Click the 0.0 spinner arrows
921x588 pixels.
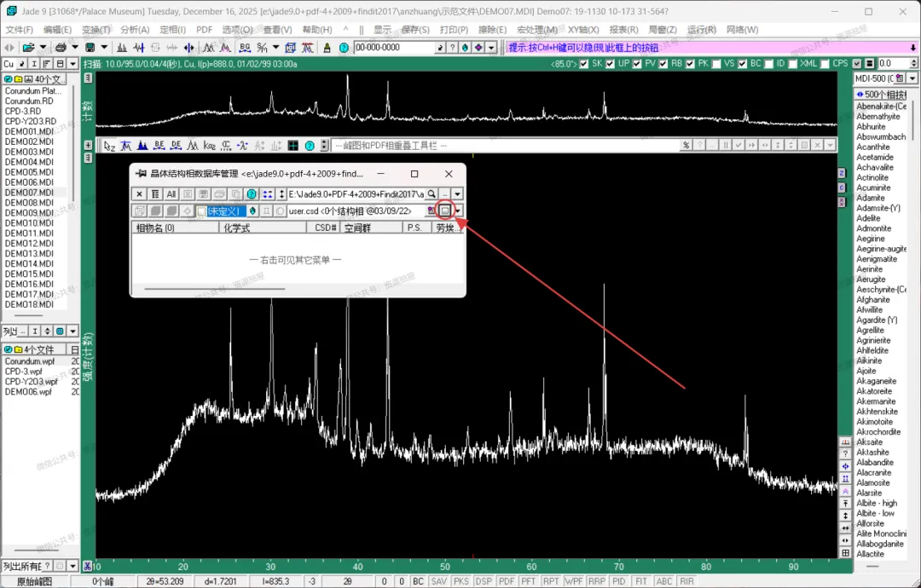click(x=913, y=64)
